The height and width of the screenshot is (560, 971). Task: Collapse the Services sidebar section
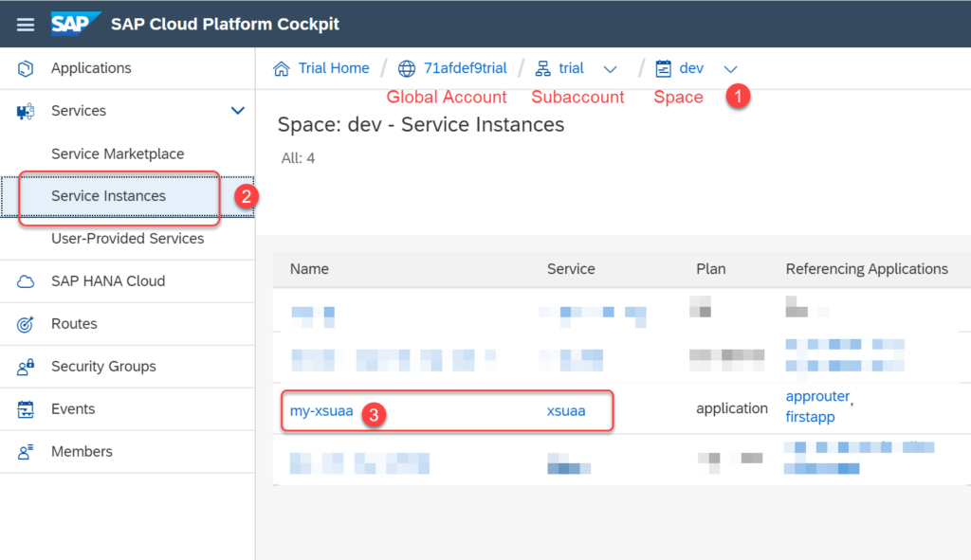coord(237,110)
